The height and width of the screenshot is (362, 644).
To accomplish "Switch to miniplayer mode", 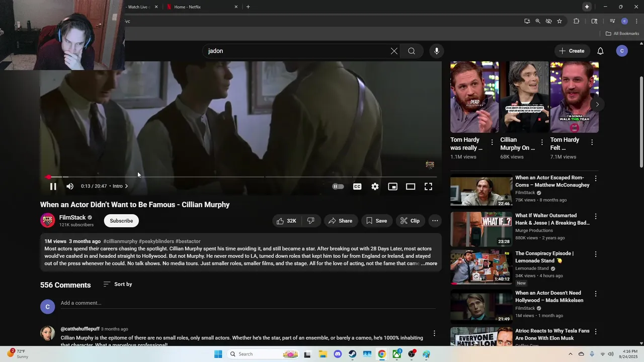I will pyautogui.click(x=392, y=187).
